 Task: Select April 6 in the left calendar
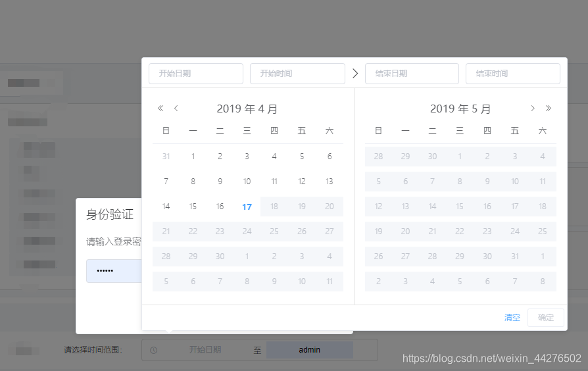coord(330,157)
